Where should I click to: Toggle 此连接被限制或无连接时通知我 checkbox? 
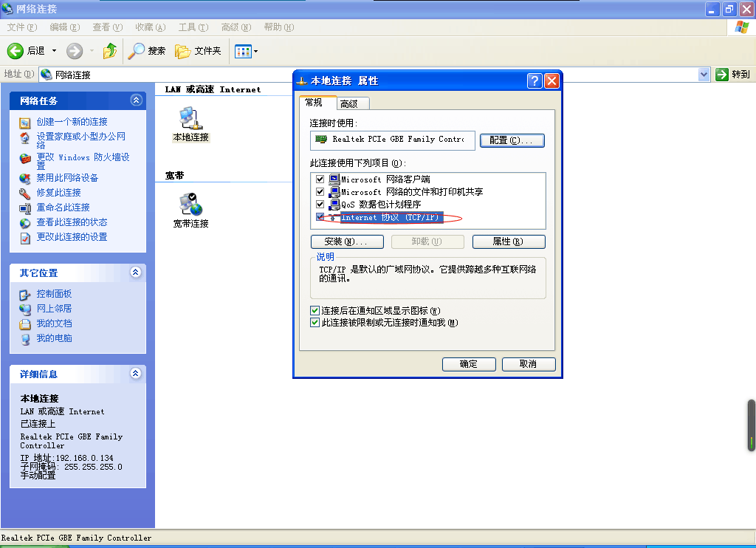(315, 323)
